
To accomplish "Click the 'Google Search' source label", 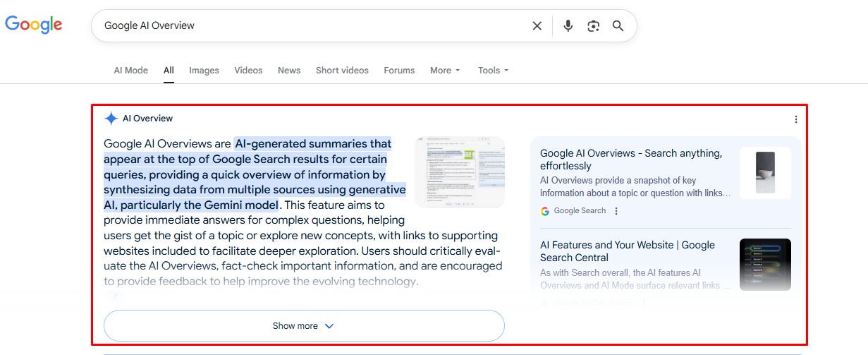I will click(580, 211).
